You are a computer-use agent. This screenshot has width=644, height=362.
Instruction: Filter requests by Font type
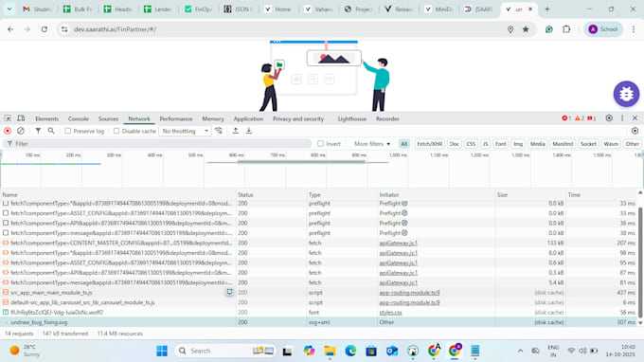500,144
